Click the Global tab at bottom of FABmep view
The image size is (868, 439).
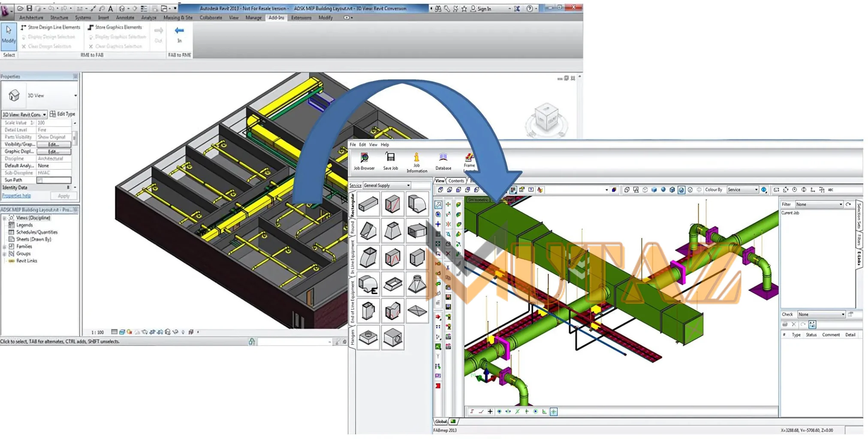[x=441, y=422]
